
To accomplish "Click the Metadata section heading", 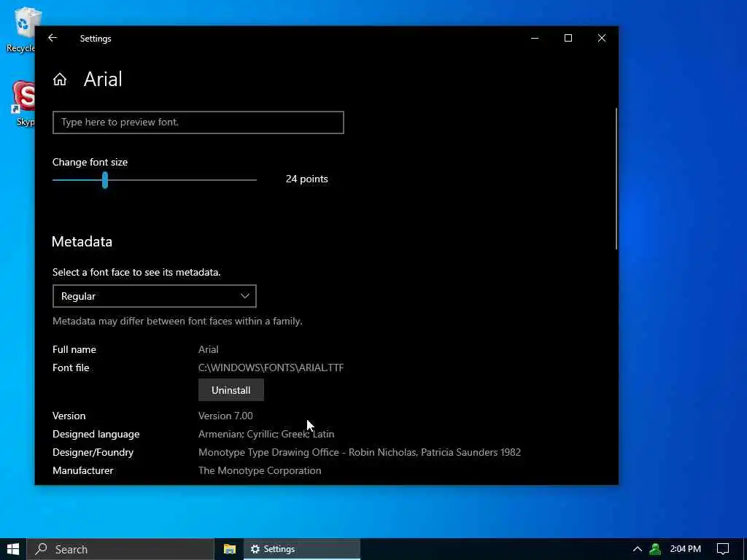I will [x=82, y=241].
